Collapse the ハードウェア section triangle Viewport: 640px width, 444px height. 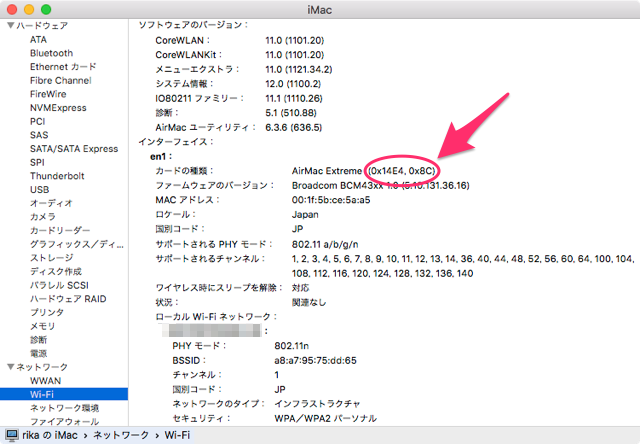coord(9,25)
